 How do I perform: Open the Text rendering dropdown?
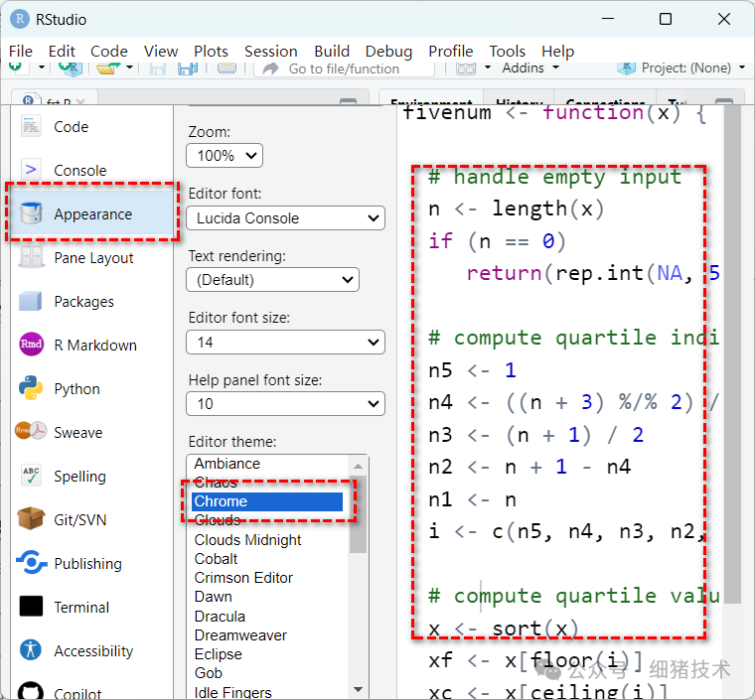(x=272, y=280)
